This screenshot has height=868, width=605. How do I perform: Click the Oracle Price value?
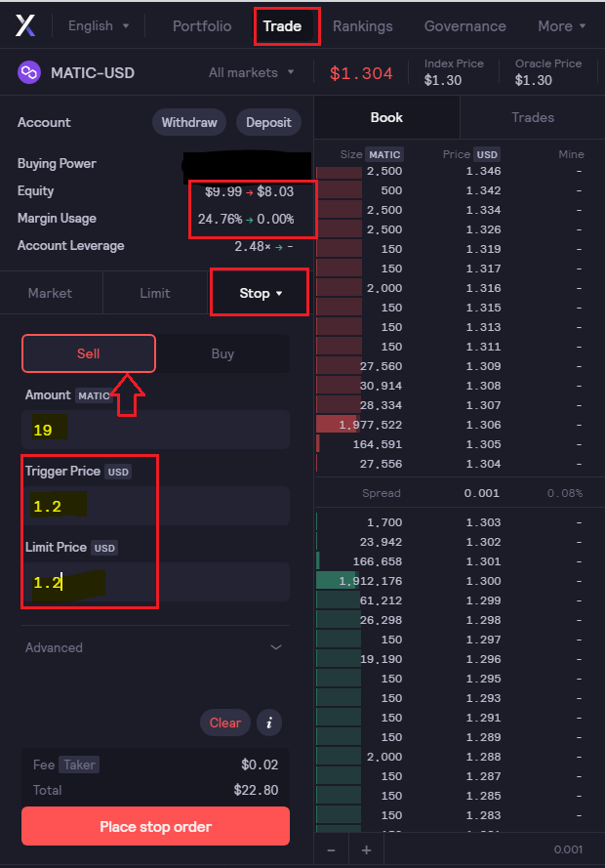coord(534,80)
